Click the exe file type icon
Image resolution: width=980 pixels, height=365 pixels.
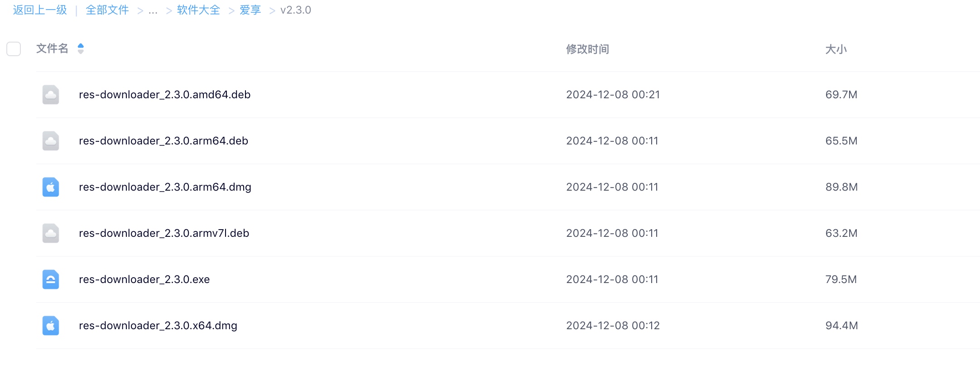coord(51,279)
